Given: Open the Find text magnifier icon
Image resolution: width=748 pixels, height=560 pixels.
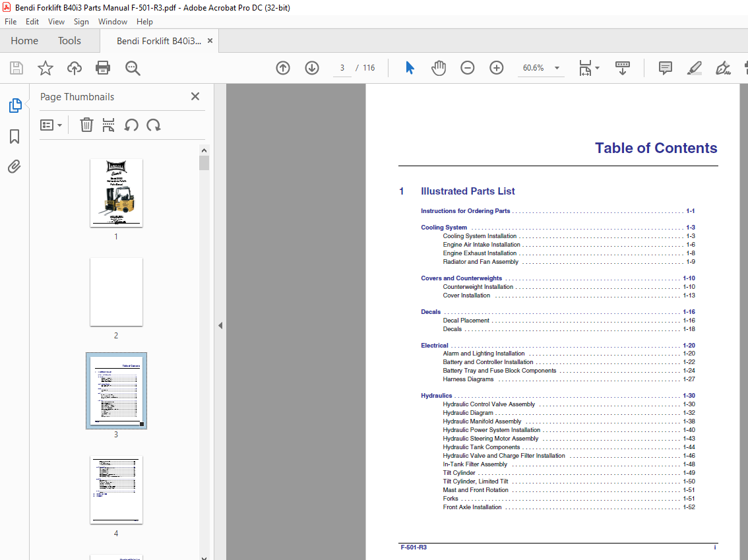Looking at the screenshot, I should point(133,68).
